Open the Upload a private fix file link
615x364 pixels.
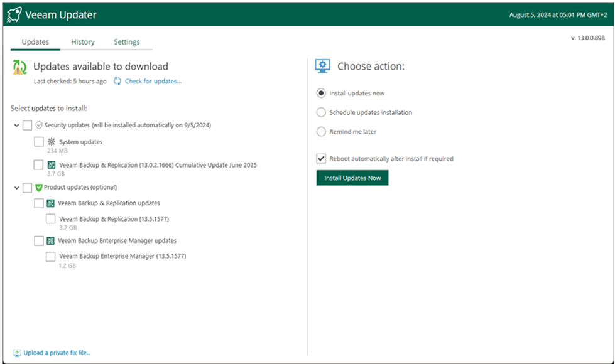click(x=57, y=353)
